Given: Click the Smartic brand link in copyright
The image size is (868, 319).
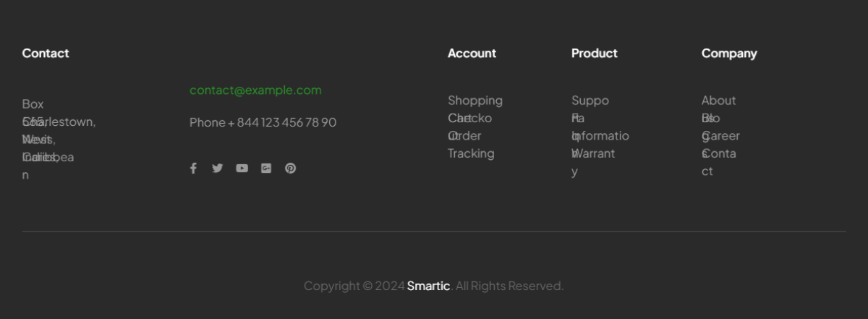Looking at the screenshot, I should coord(428,286).
